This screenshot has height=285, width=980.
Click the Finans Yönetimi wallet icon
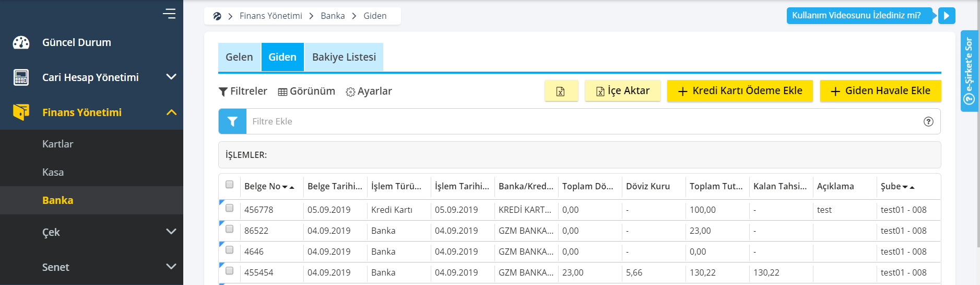(x=21, y=112)
